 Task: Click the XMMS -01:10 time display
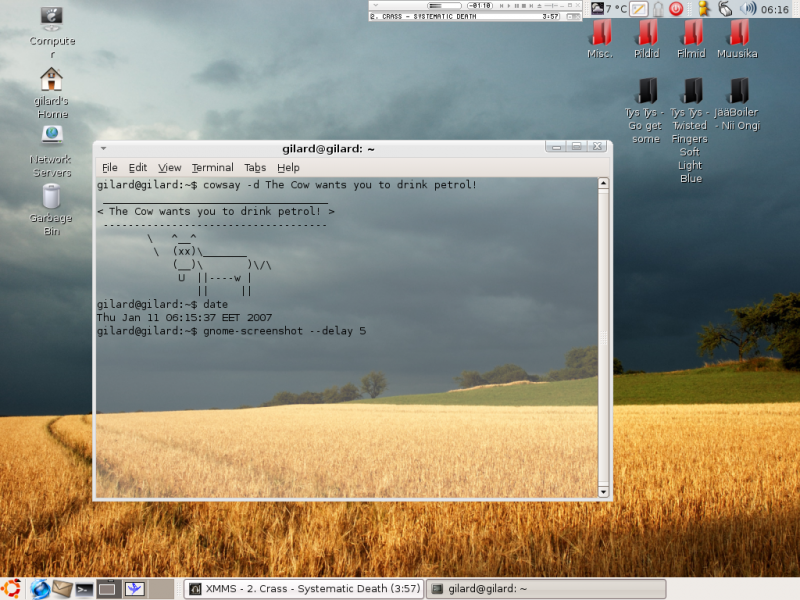pyautogui.click(x=480, y=6)
